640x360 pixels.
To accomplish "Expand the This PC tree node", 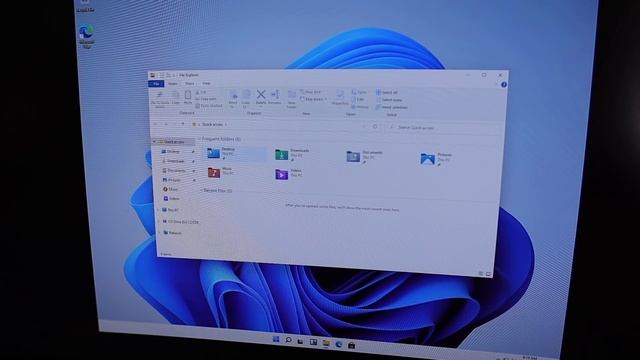I will click(158, 210).
